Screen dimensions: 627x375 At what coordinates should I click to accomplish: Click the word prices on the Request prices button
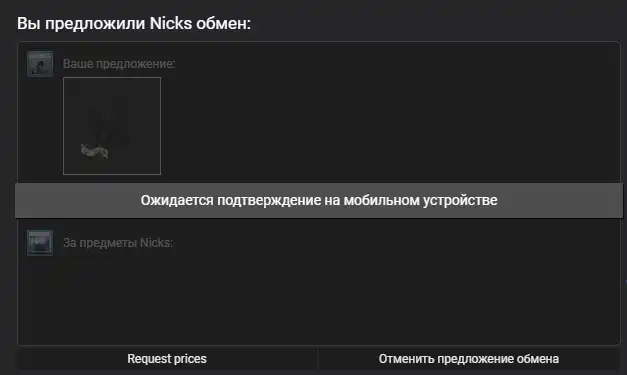point(188,359)
